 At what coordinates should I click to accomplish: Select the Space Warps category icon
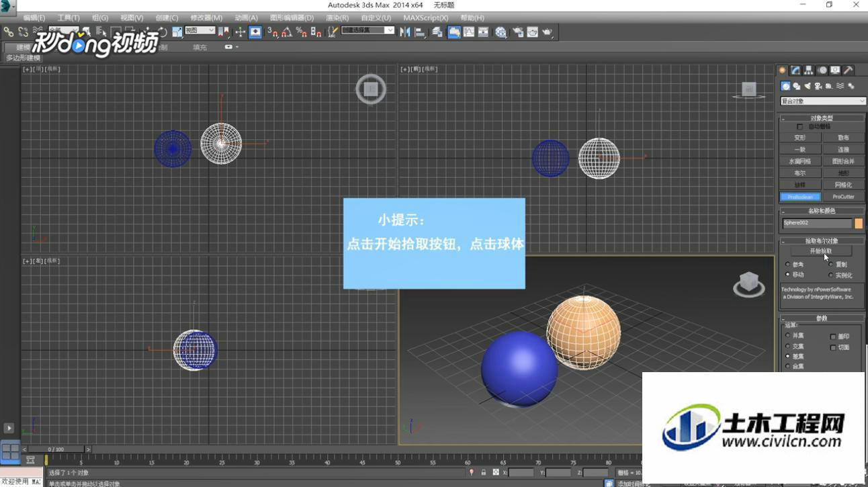[840, 86]
